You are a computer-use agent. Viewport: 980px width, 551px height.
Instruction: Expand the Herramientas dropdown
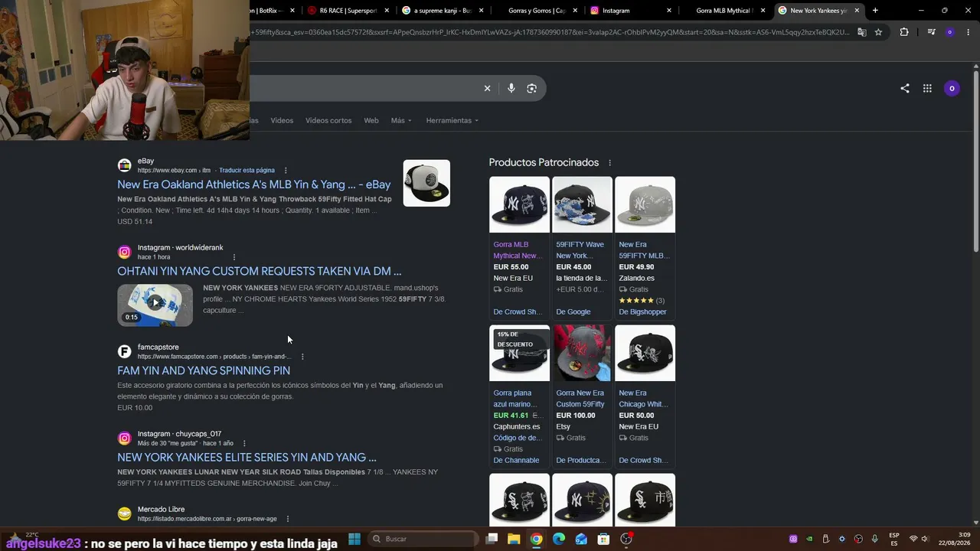(x=452, y=120)
